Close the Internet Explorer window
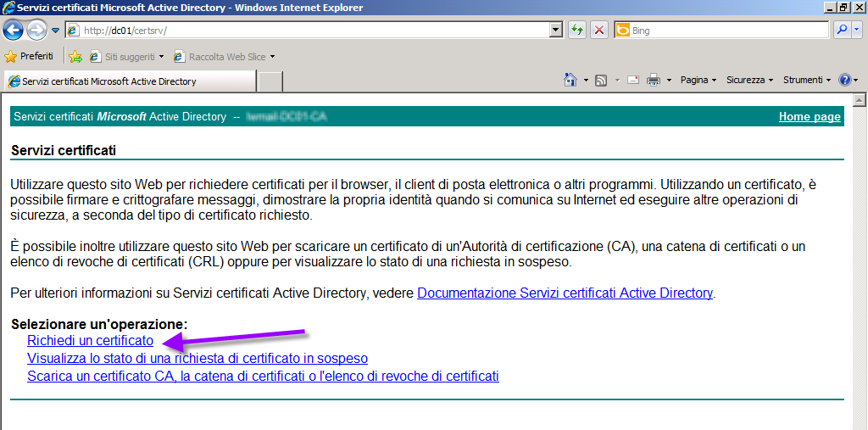868x430 pixels. point(858,7)
